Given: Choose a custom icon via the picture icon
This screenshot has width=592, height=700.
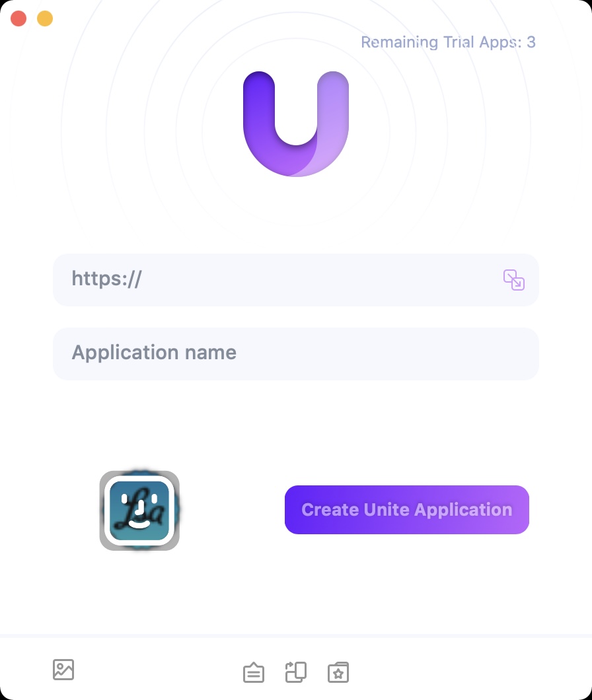Looking at the screenshot, I should pos(63,670).
